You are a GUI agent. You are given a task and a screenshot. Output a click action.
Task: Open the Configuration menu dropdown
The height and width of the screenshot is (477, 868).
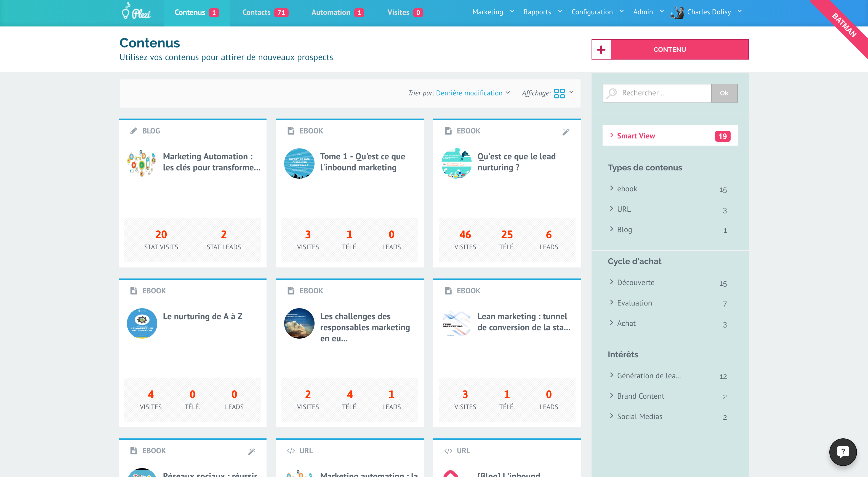(598, 12)
